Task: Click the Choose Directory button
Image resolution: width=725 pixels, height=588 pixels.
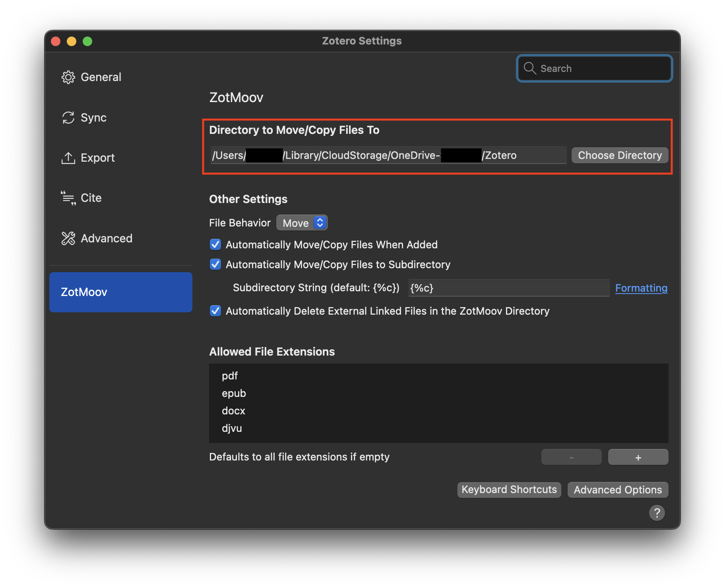Action: (620, 155)
